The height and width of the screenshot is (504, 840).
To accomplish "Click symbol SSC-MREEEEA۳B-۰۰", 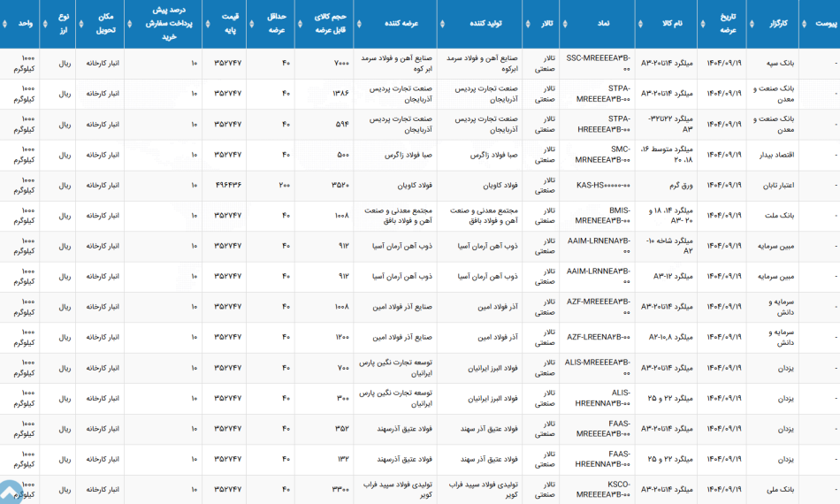I will click(599, 63).
